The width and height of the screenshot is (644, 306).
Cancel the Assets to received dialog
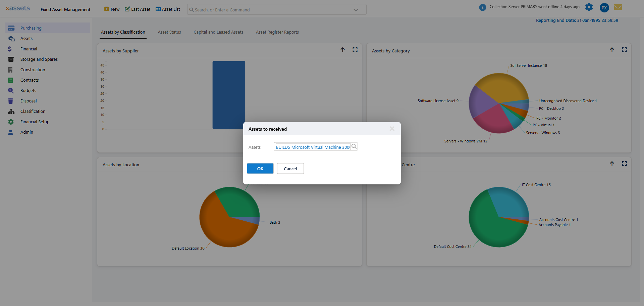click(x=290, y=168)
